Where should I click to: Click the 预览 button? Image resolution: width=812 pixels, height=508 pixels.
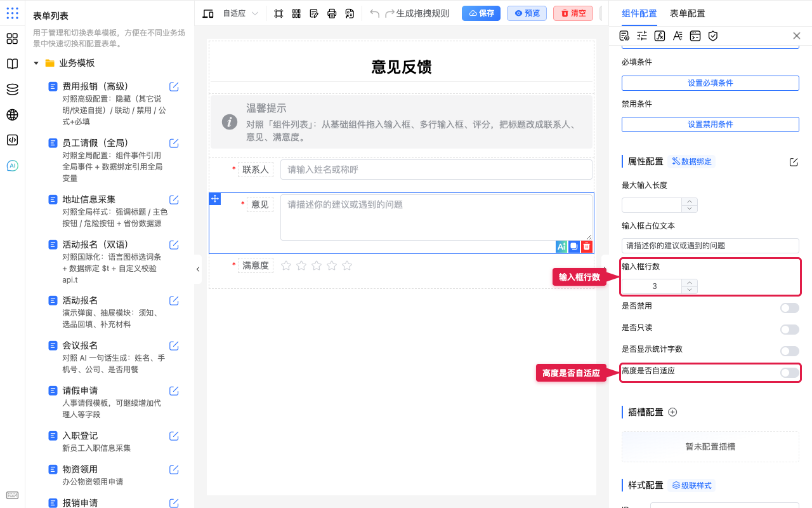(x=527, y=13)
